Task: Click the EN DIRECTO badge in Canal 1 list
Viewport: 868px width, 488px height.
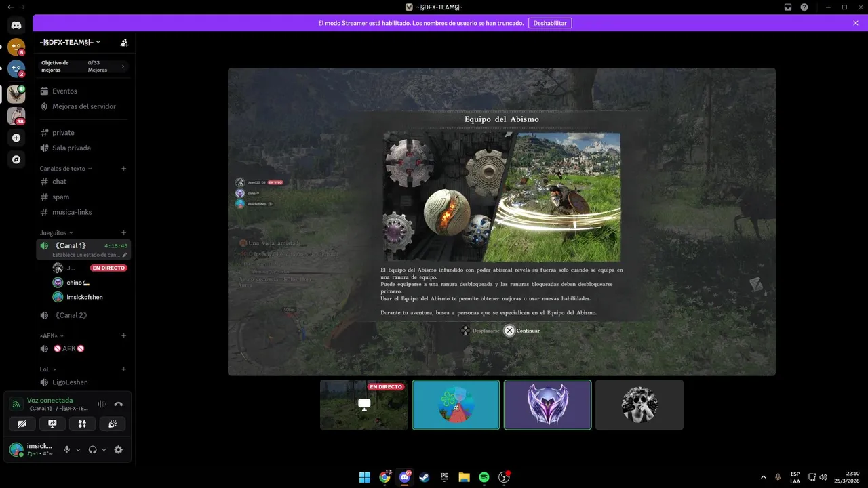Action: click(x=108, y=268)
